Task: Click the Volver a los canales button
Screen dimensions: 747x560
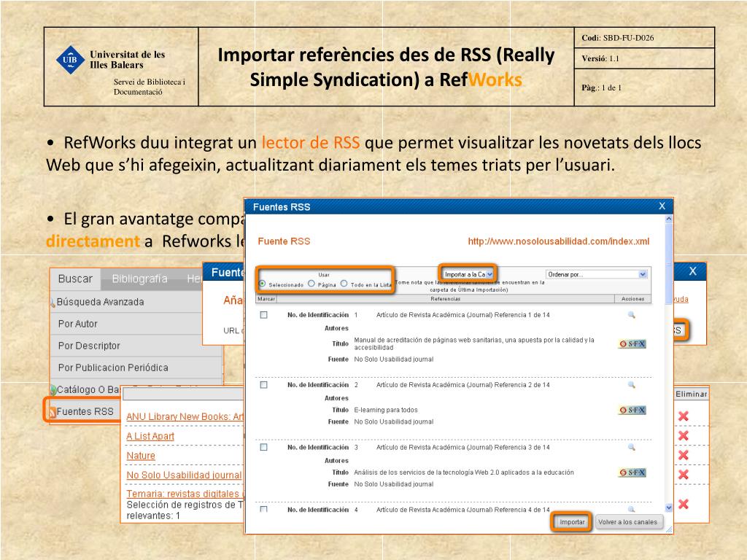Action: (x=627, y=522)
